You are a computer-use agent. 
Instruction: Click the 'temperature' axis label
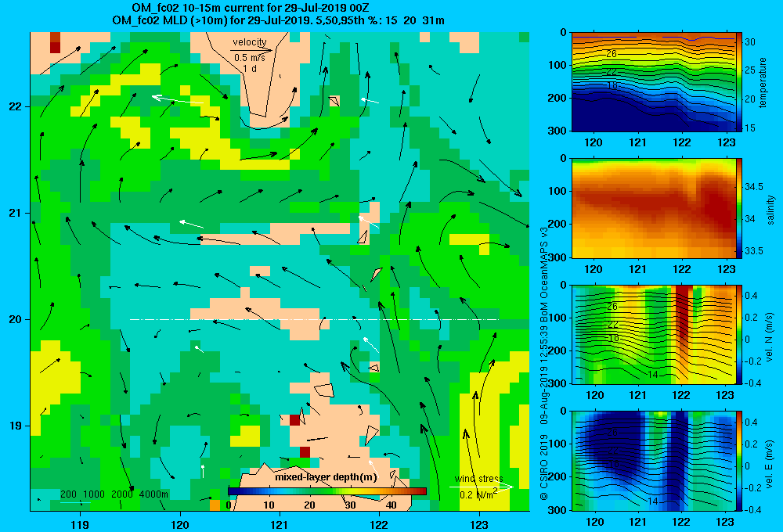[763, 82]
